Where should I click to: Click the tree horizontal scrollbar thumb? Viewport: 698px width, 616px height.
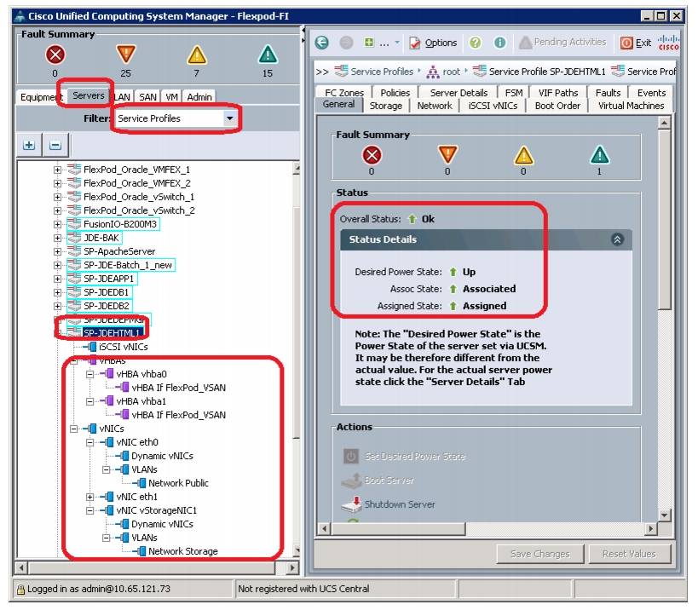(152, 568)
